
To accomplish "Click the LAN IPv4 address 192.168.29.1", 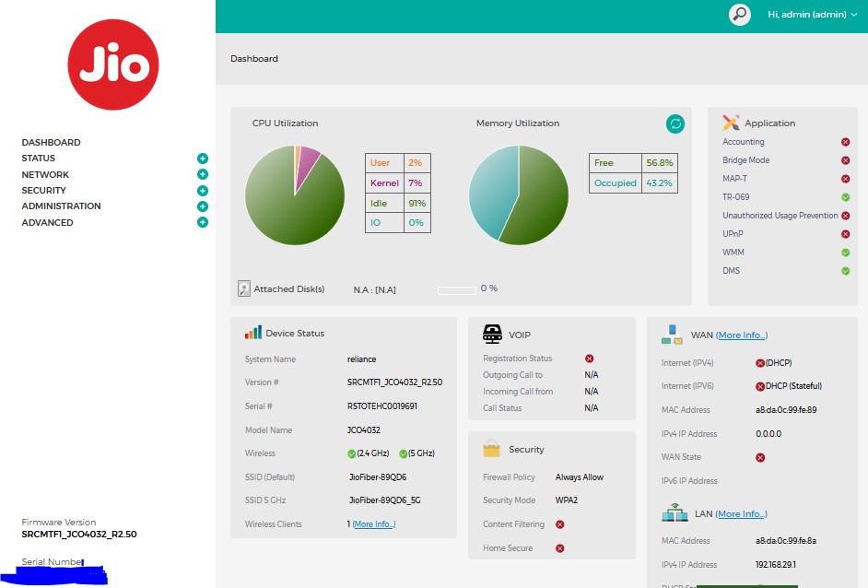I will click(776, 565).
